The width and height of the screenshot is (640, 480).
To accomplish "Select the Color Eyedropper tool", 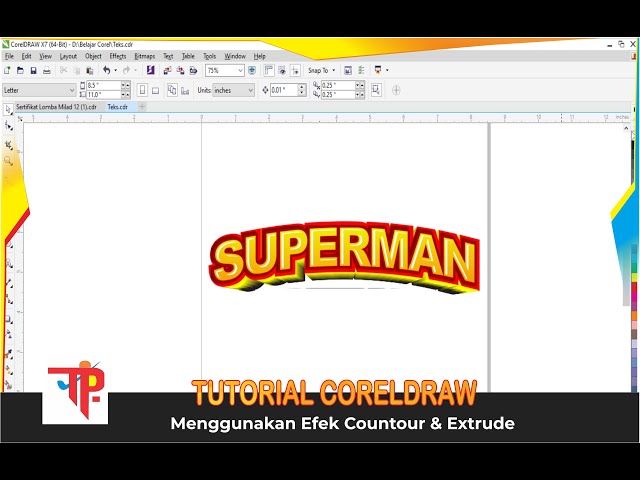I will tap(9, 353).
